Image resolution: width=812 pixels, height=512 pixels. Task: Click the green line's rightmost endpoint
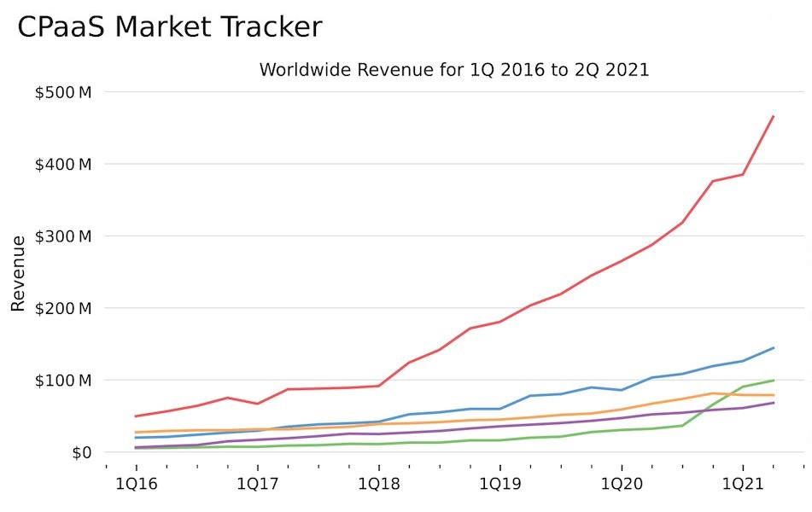coord(773,381)
